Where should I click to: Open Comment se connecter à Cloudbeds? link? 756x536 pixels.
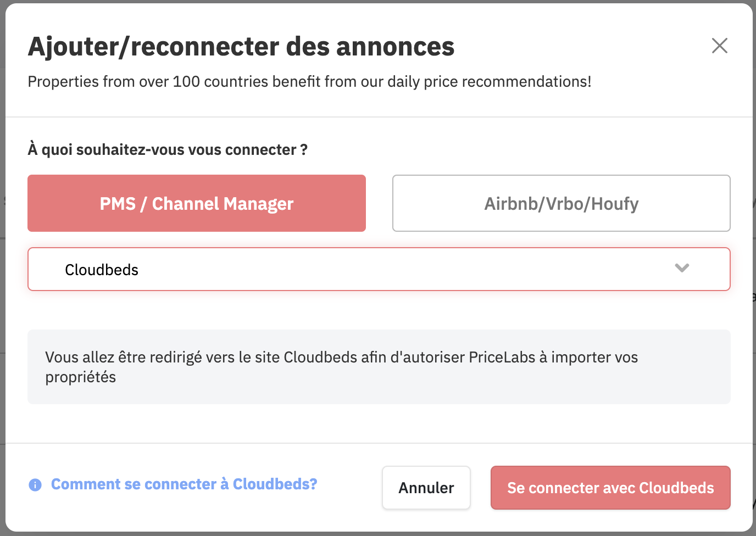tap(184, 484)
